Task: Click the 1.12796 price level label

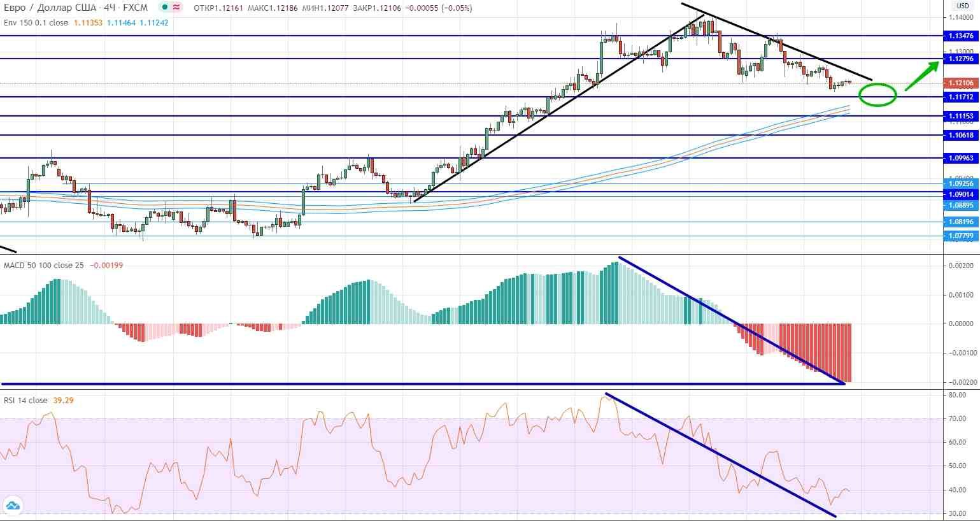Action: point(961,59)
